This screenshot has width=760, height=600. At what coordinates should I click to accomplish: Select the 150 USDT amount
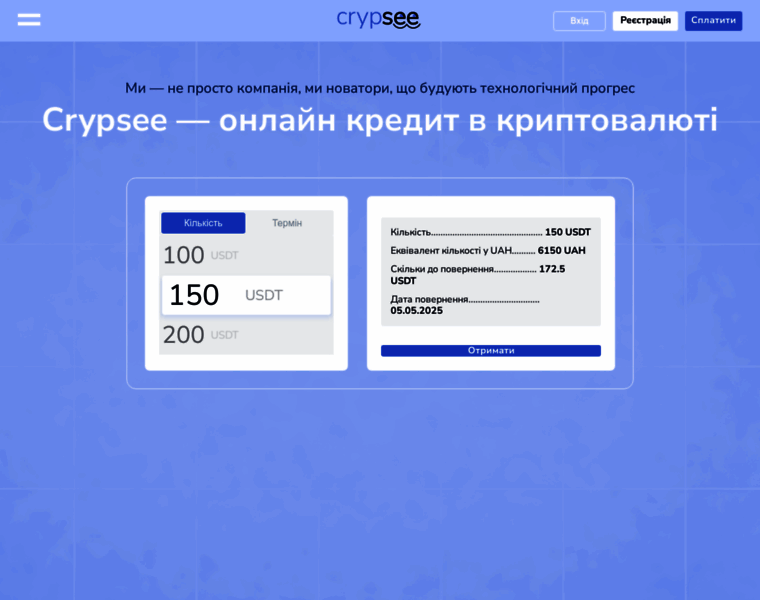coord(246,295)
